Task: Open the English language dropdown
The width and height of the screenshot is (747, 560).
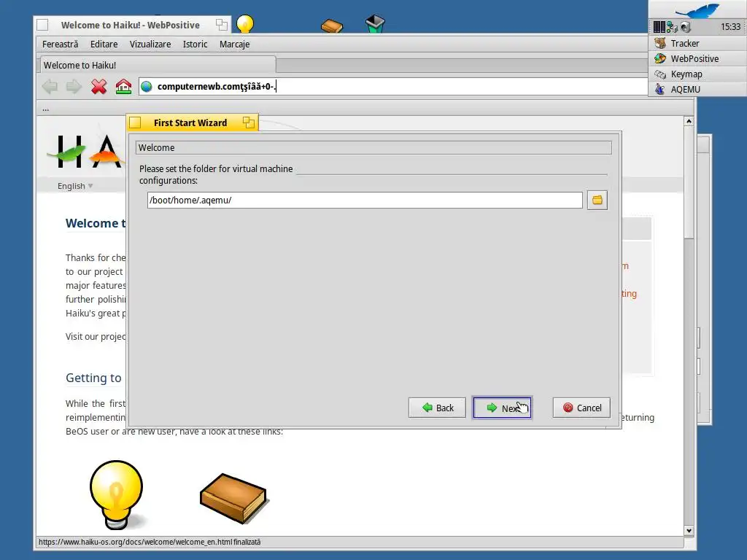Action: tap(75, 186)
